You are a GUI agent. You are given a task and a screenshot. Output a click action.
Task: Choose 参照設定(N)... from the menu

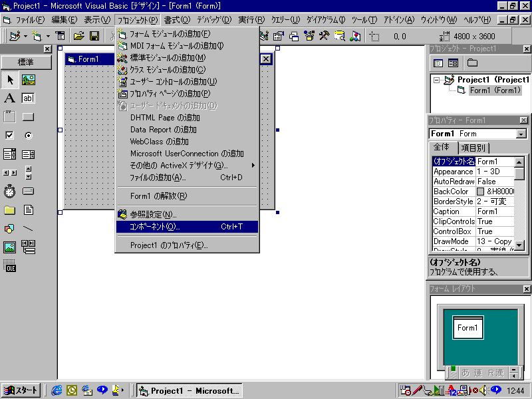[x=188, y=214]
